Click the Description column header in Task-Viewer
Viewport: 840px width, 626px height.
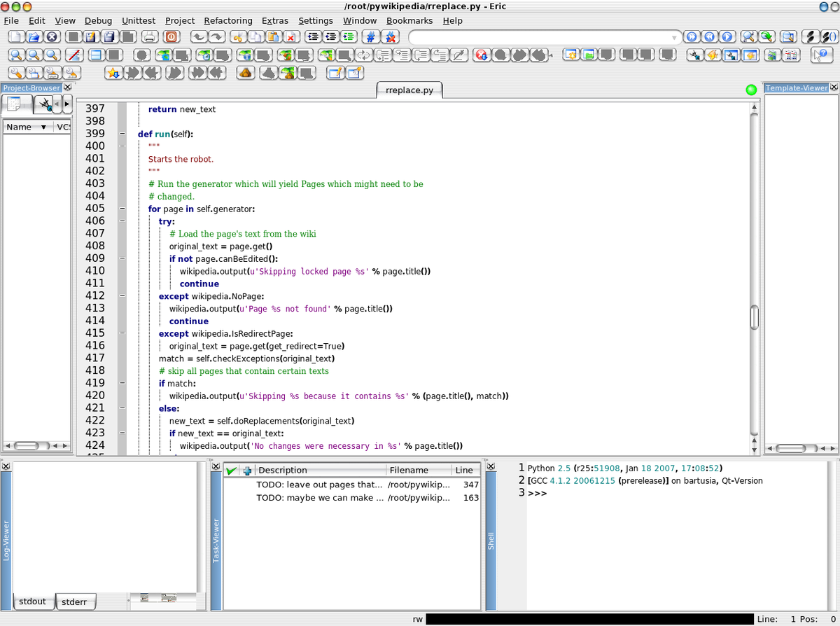321,470
